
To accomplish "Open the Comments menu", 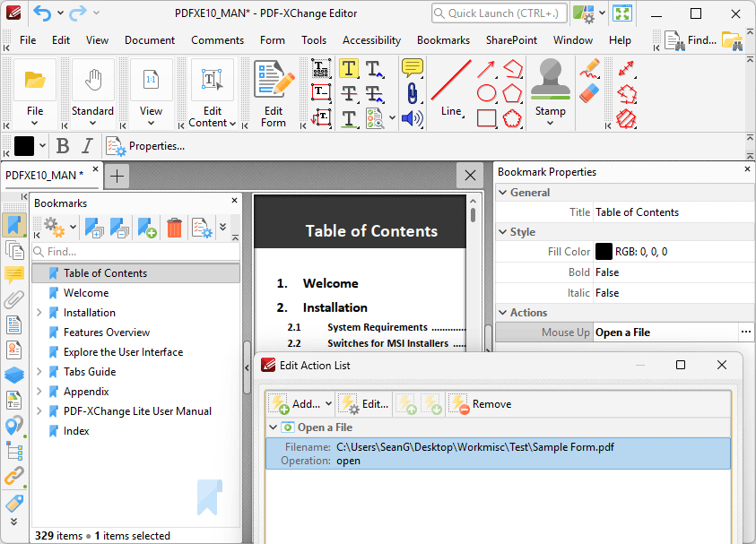I will click(217, 40).
